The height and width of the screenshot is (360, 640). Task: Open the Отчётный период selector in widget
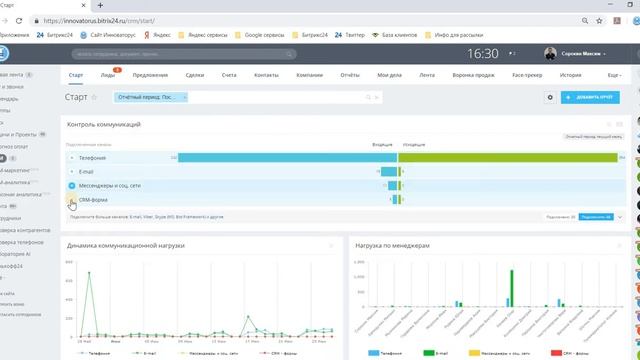[593, 137]
